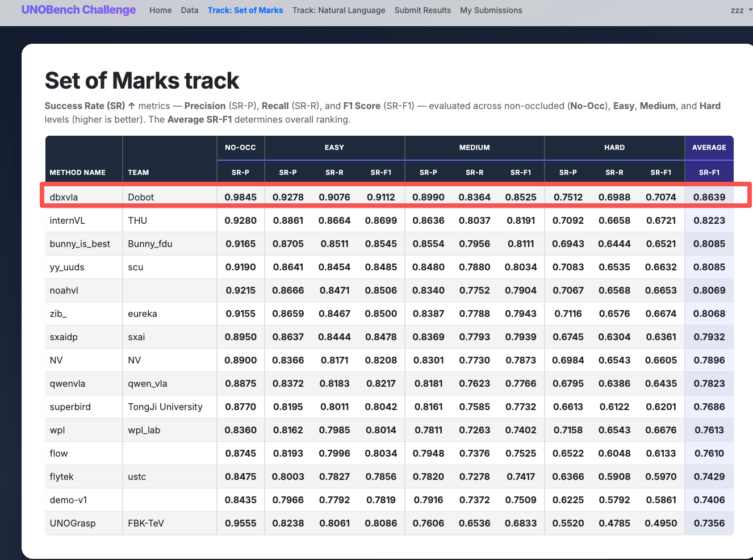Click UNOGrasp No-Occ value 0.9555
Image resolution: width=753 pixels, height=560 pixels.
241,523
